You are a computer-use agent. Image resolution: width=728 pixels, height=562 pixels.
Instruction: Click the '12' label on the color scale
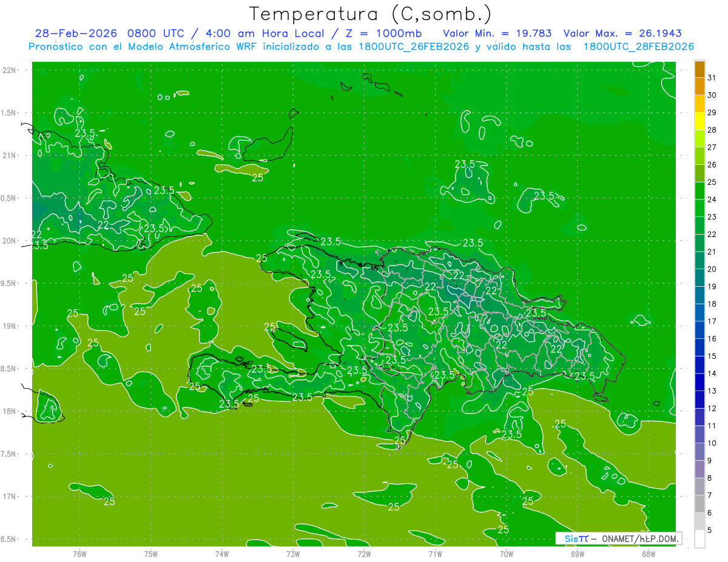(x=712, y=408)
